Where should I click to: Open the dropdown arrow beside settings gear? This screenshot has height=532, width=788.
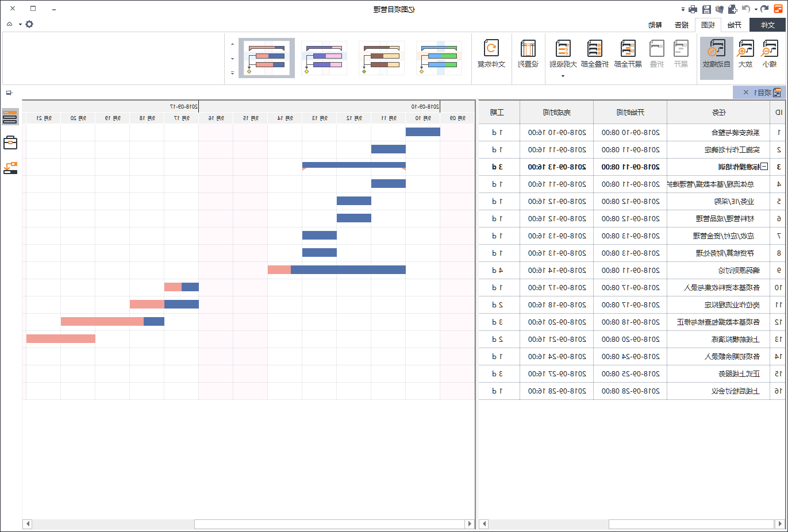click(x=20, y=24)
